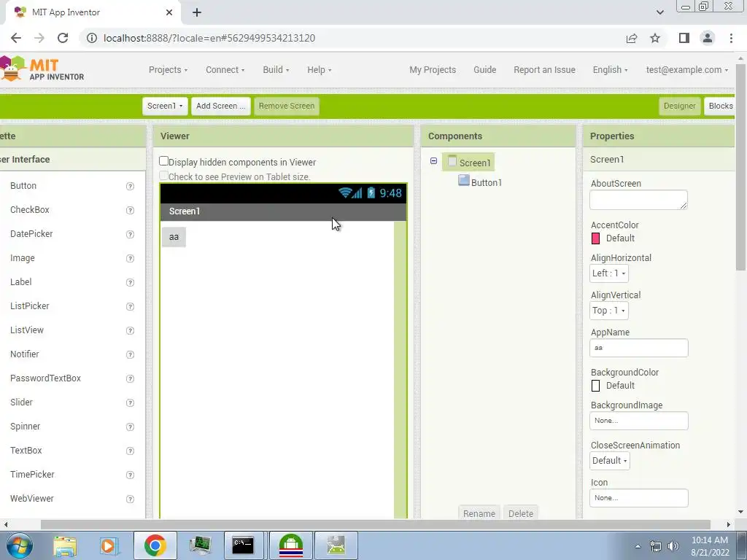Screen dimensions: 747x560
Task: Open Chrome three-dot menu
Action: [x=731, y=38]
